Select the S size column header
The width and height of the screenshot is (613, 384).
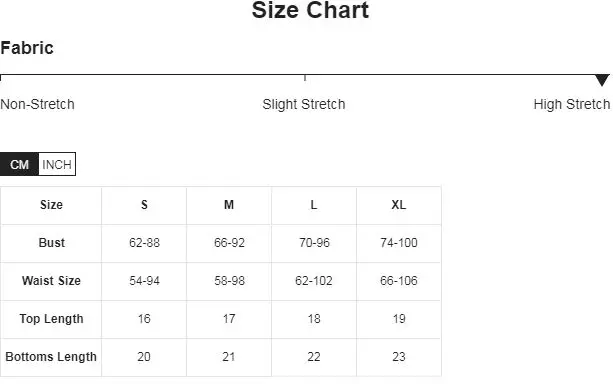[x=144, y=205]
